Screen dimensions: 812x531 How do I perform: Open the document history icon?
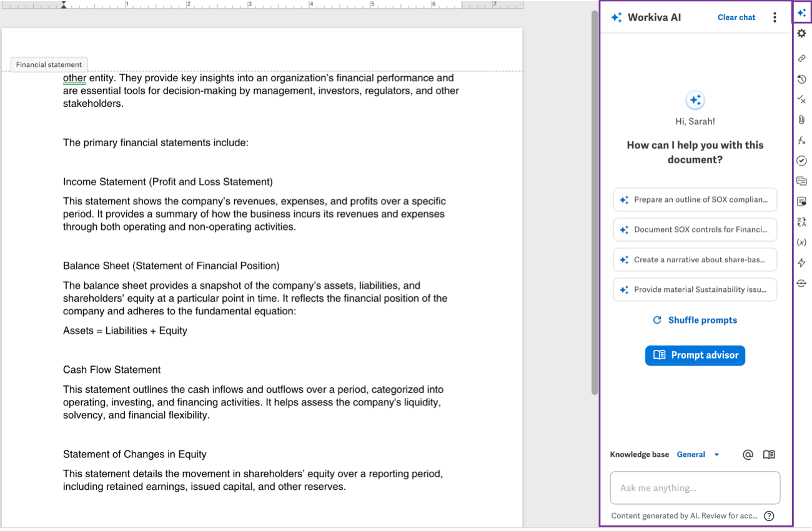point(801,79)
